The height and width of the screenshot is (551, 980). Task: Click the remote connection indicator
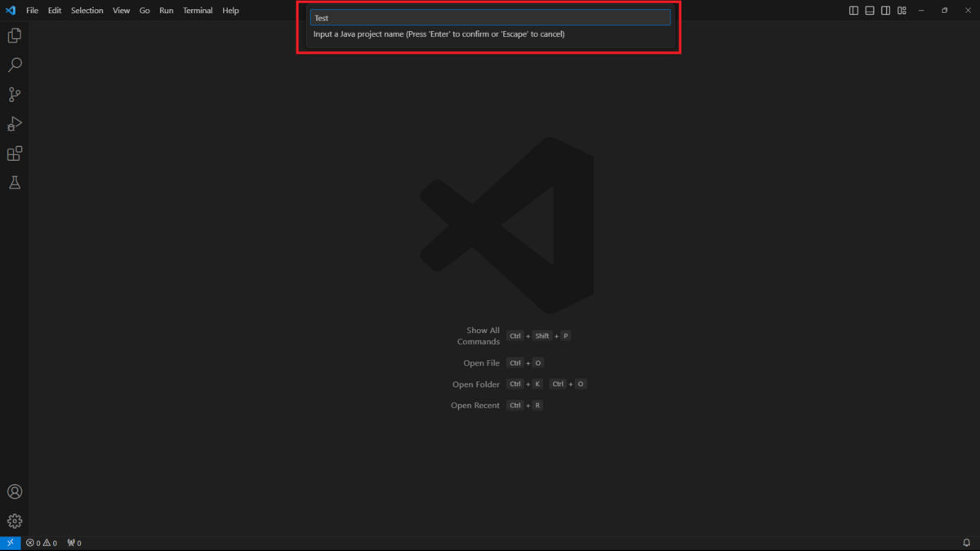(x=9, y=542)
